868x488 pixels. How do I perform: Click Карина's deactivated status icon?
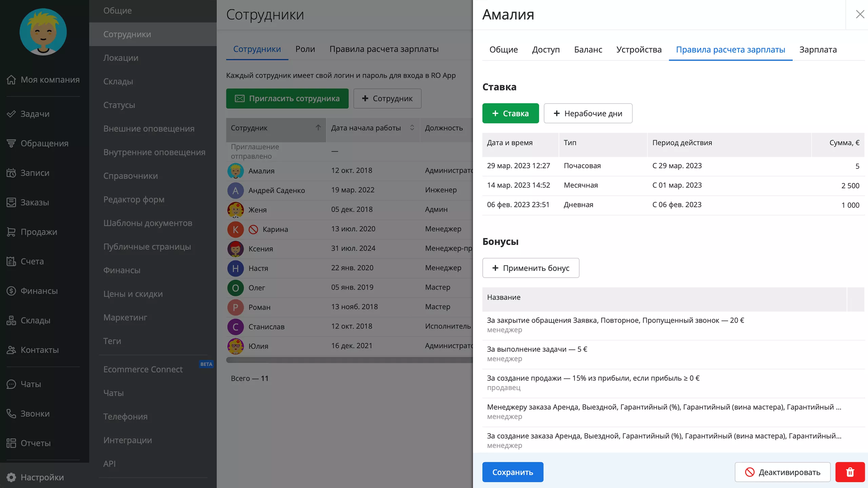click(x=253, y=229)
